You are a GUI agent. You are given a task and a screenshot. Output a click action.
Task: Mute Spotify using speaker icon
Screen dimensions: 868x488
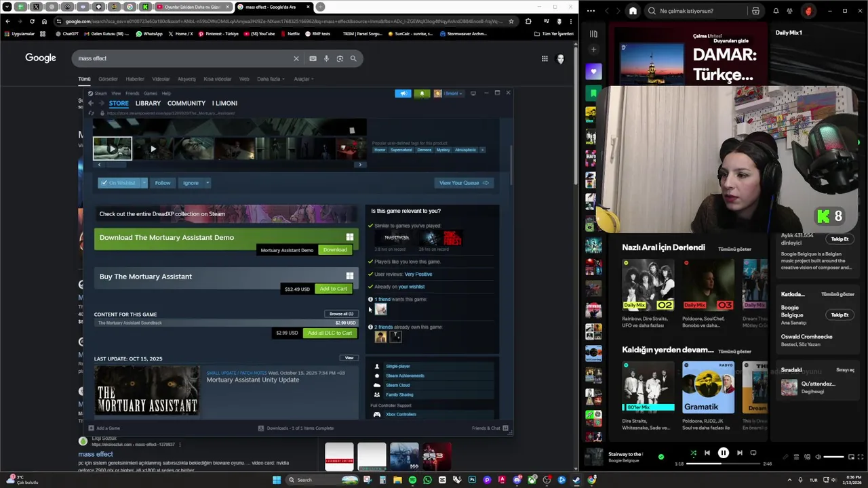[x=818, y=457]
